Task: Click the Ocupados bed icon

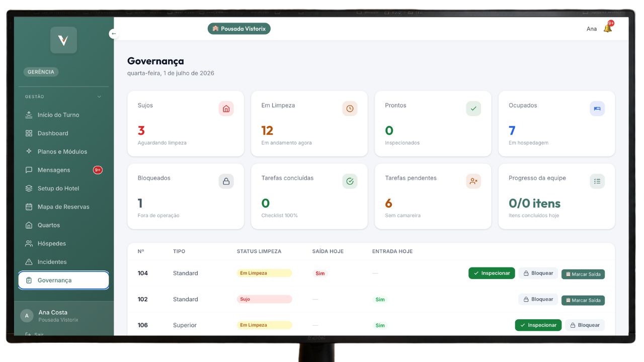Action: (597, 109)
